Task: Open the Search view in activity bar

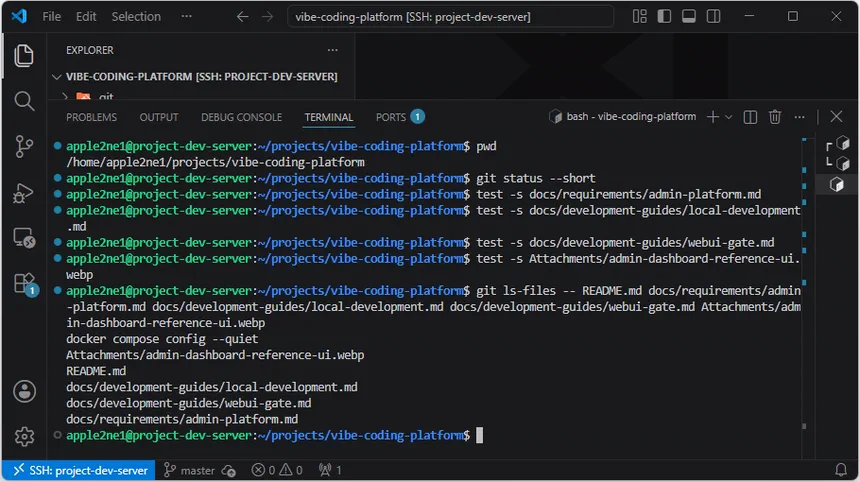Action: click(x=24, y=101)
